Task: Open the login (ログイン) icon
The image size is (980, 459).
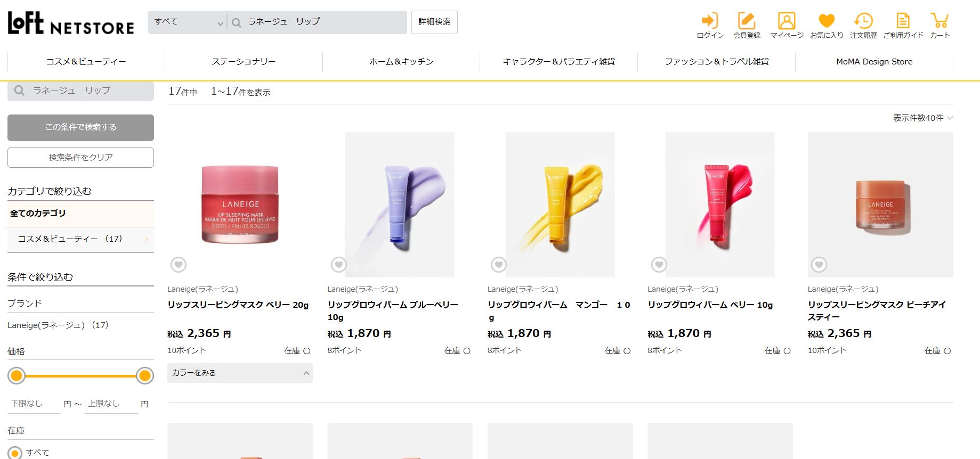Action: point(710,26)
